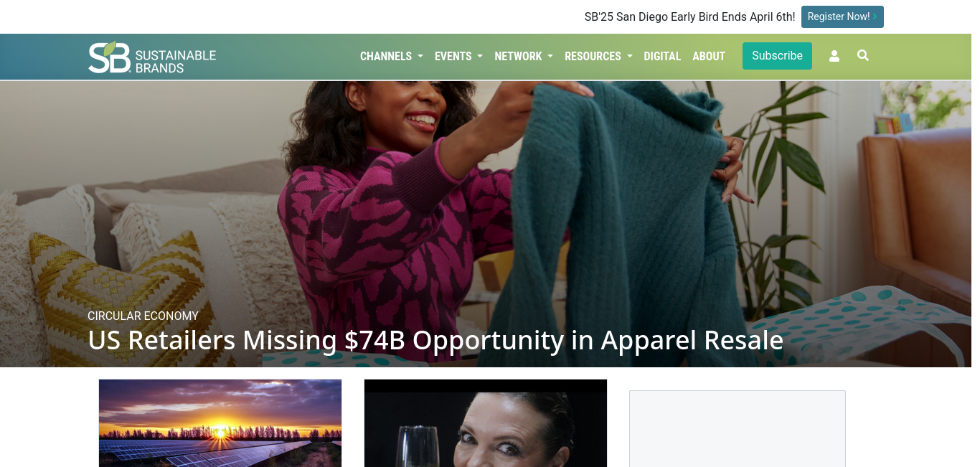Expand the Events dropdown menu
Screen dimensions: 980x467
[458, 56]
